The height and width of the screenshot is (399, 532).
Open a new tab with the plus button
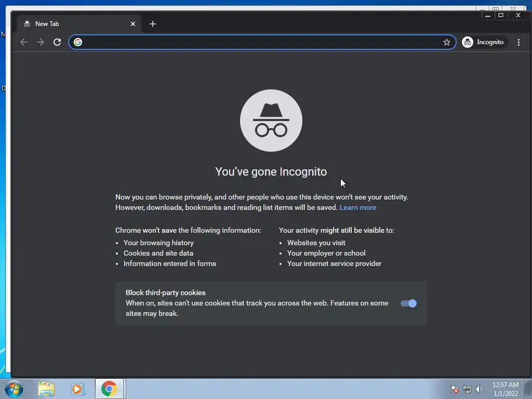click(x=153, y=24)
